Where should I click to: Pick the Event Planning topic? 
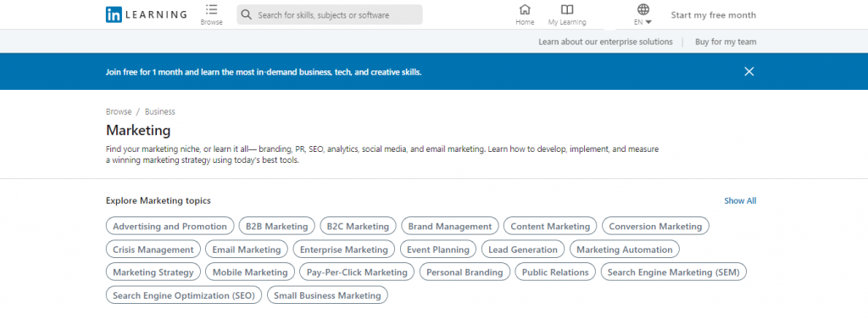[438, 250]
